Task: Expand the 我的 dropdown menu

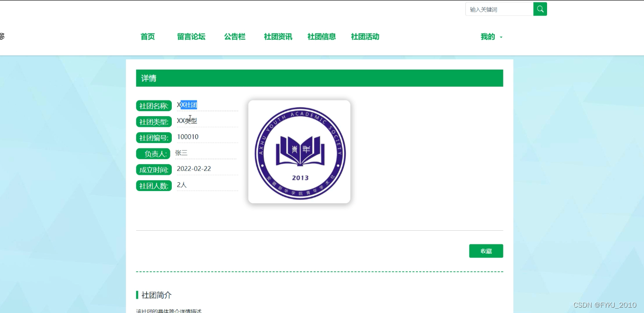Action: click(x=491, y=37)
